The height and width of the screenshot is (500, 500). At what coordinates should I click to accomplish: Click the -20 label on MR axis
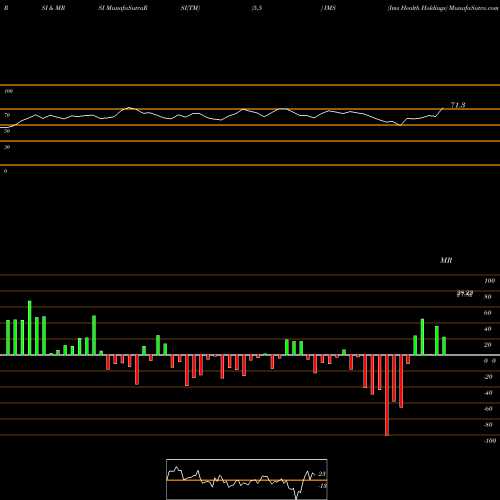pyautogui.click(x=488, y=377)
